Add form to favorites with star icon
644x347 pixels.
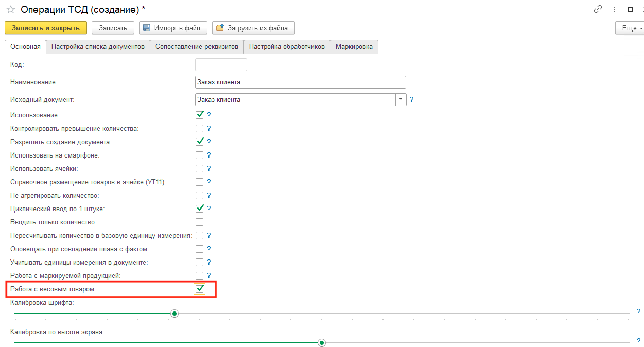[x=10, y=10]
